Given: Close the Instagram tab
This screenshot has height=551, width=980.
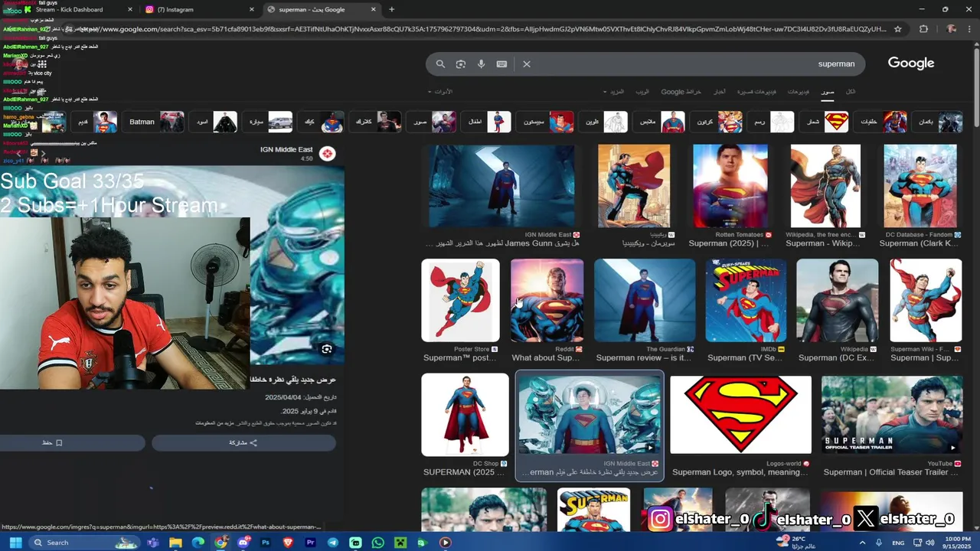Looking at the screenshot, I should pyautogui.click(x=252, y=9).
